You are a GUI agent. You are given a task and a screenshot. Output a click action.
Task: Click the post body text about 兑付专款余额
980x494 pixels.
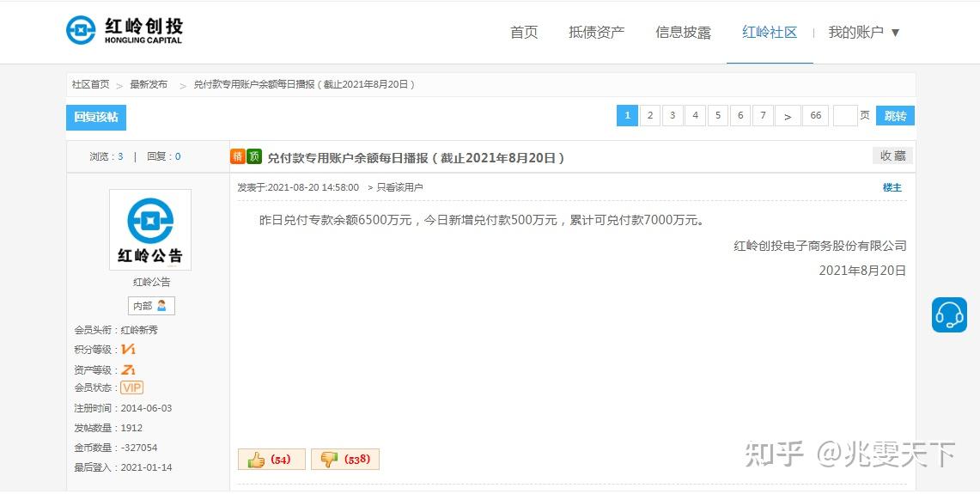(482, 220)
